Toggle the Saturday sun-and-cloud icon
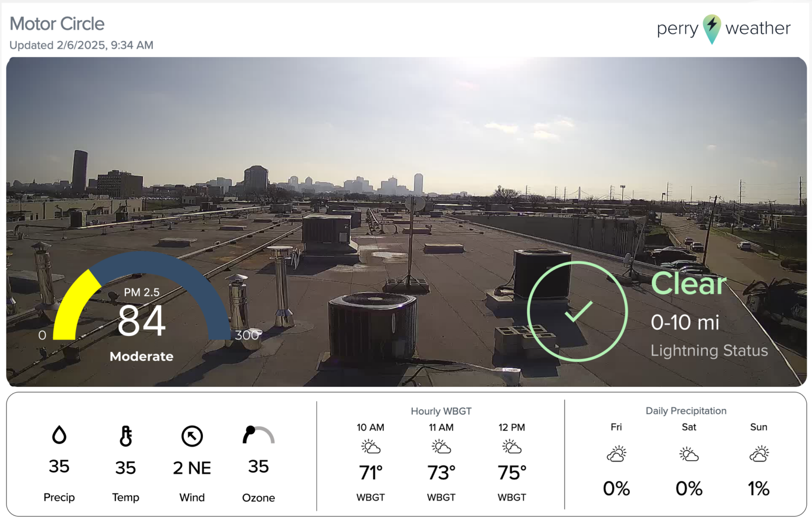This screenshot has width=812, height=522. tap(688, 452)
